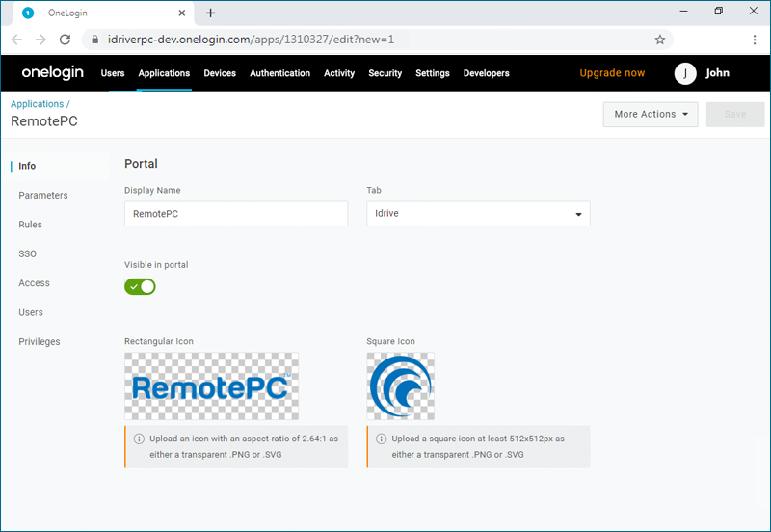Open a new browser tab with plus icon

point(211,13)
